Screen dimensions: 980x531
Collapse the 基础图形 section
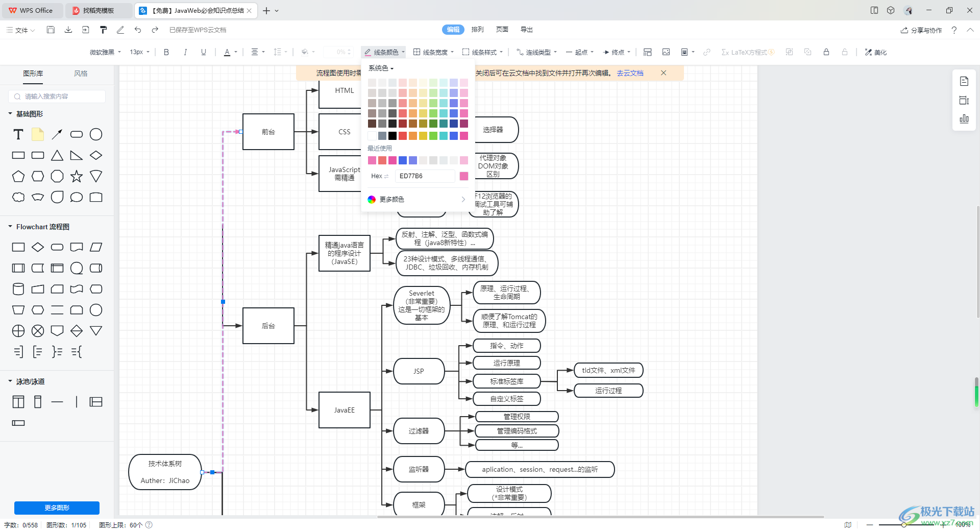10,113
